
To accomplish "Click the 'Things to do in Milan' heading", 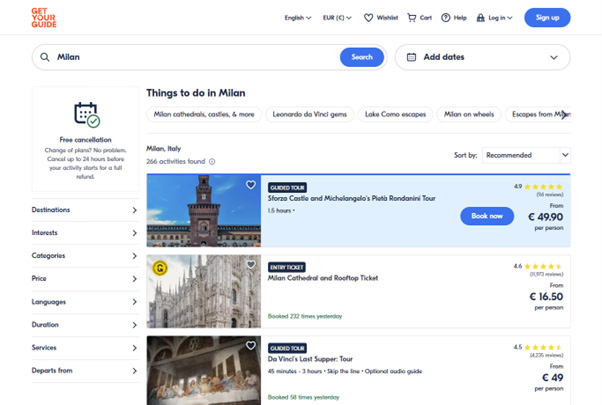I will click(x=196, y=93).
